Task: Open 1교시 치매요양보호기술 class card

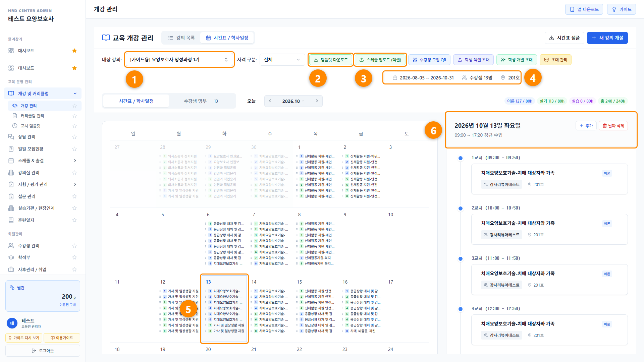Action: (549, 179)
